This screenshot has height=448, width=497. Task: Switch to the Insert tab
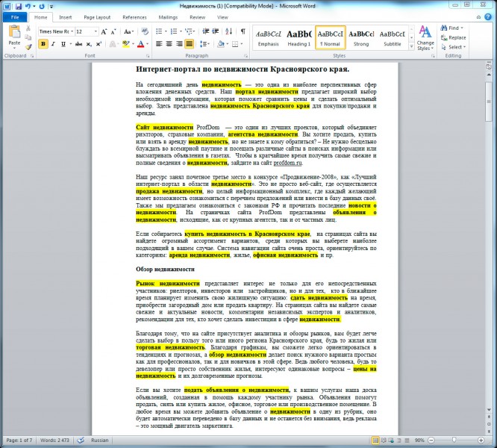(65, 17)
